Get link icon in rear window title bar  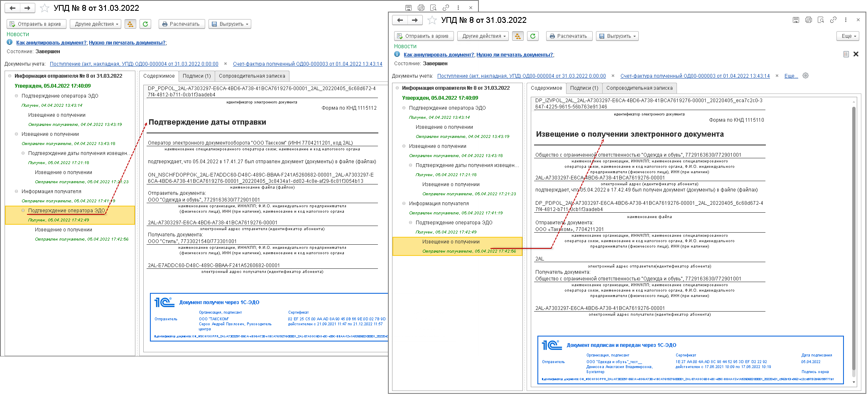click(446, 8)
